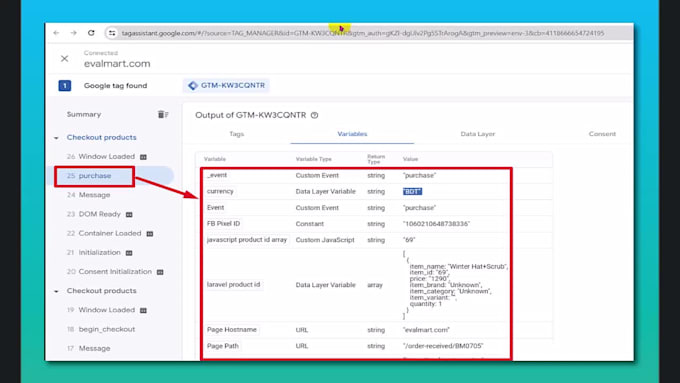The image size is (680, 383).
Task: Click the "69" product id value
Action: tap(409, 240)
